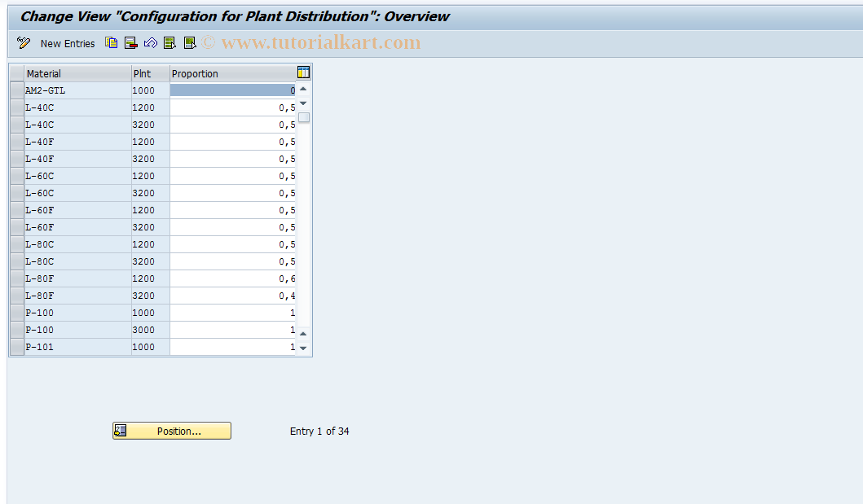
Task: Click the material cell AM2-GTL
Action: coord(77,90)
